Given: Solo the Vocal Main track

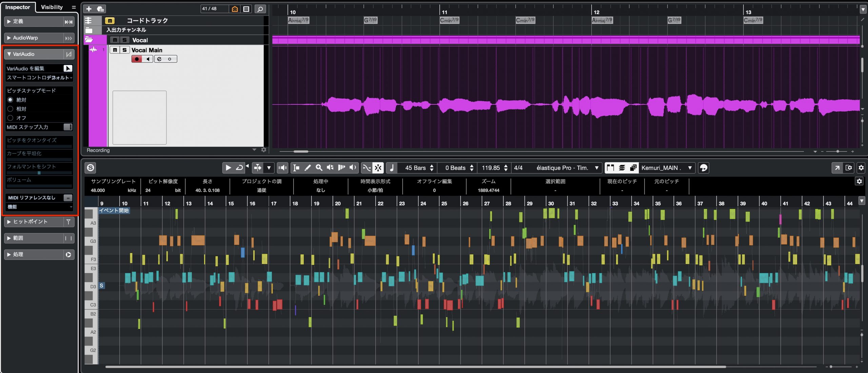Looking at the screenshot, I should (124, 50).
